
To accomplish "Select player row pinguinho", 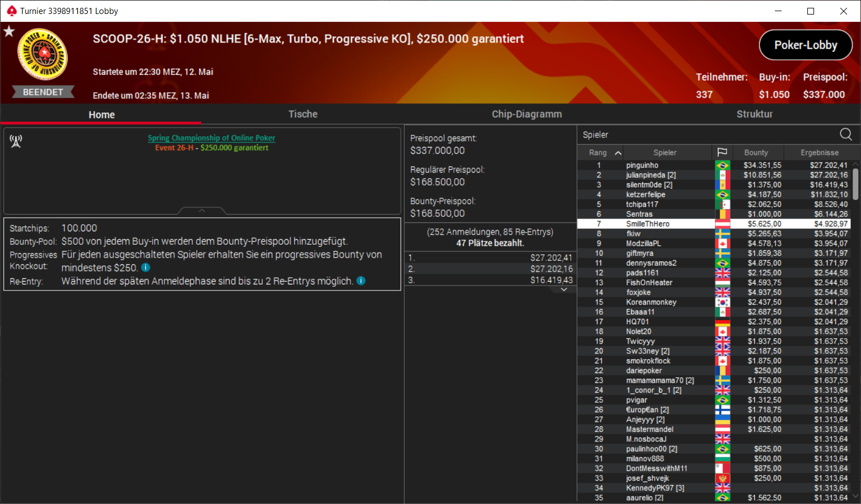I will point(713,165).
